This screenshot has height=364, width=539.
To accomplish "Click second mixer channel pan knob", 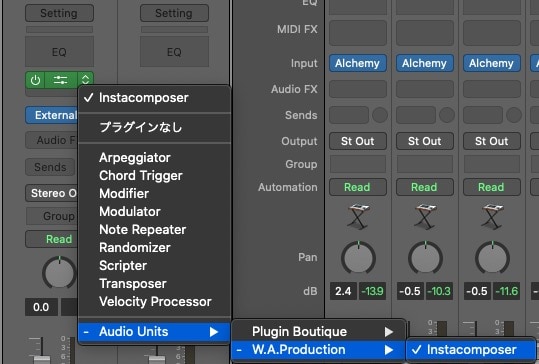I will click(x=425, y=258).
